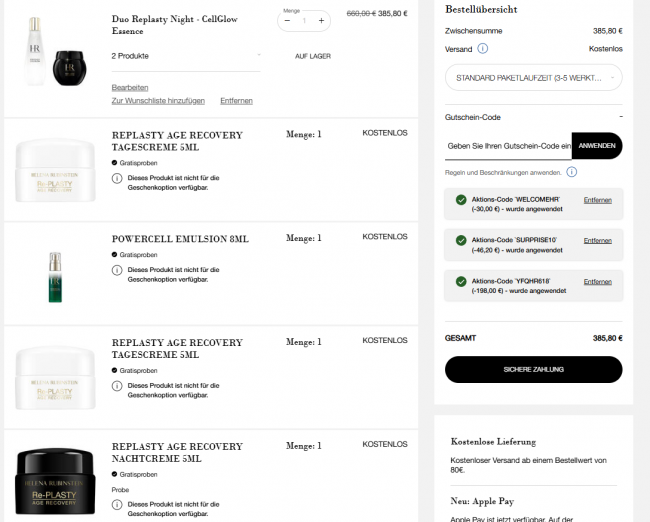
Task: Open Replasty Nachtcreme 5ML thumbnail
Action: point(56,481)
